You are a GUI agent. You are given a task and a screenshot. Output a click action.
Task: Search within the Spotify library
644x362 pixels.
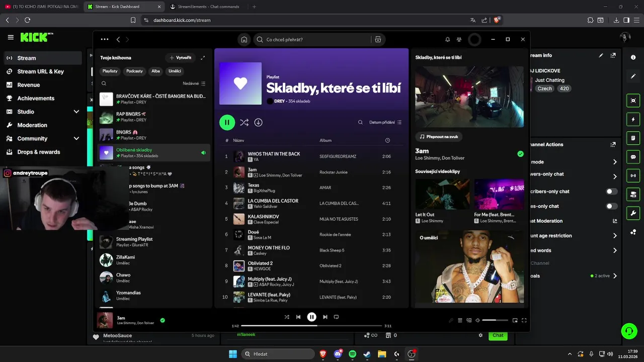(104, 83)
